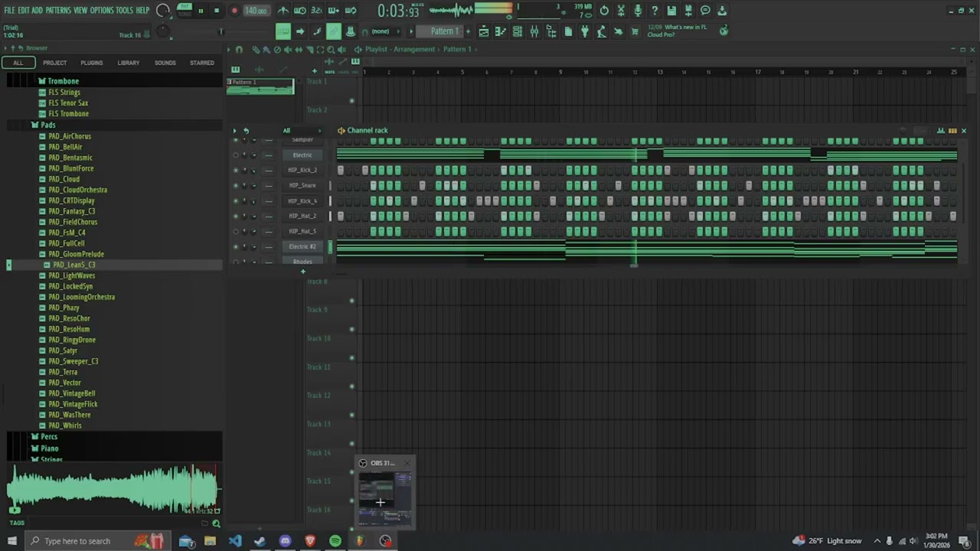The image size is (980, 551).
Task: Click the typing keyboard to piano icon
Action: pos(283,31)
